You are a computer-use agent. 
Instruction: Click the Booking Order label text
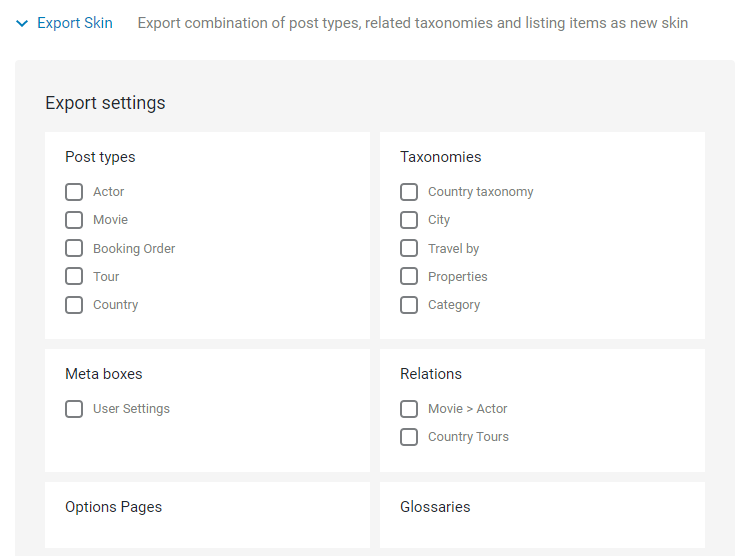click(134, 249)
